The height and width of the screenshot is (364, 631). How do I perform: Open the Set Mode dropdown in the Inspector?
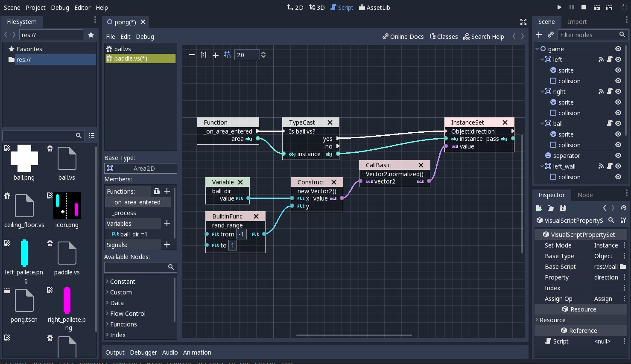pos(606,245)
